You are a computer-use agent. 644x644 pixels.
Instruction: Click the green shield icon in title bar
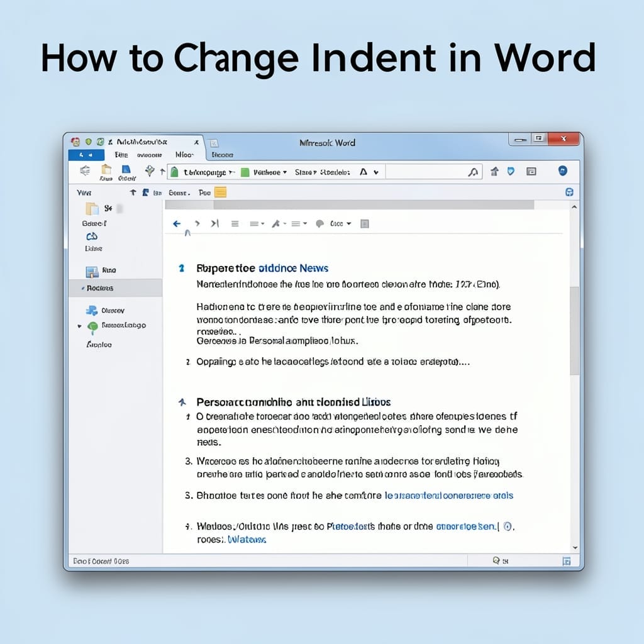point(88,142)
